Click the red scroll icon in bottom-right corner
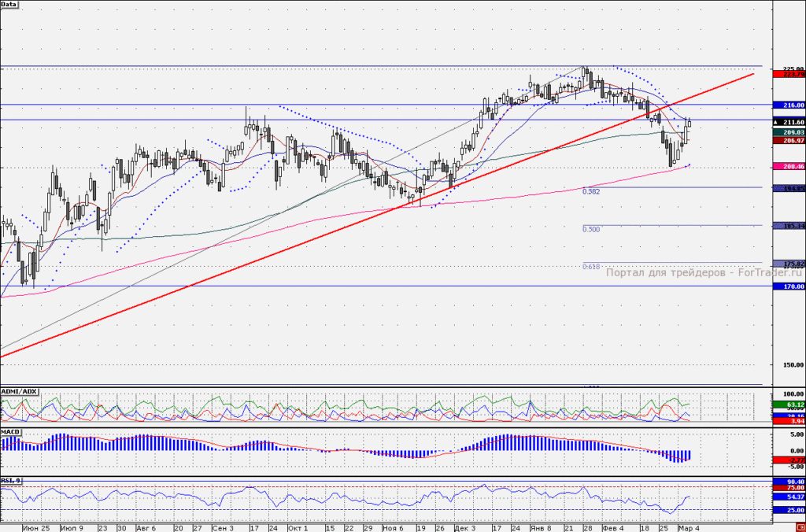Screen dimensions: 806x532 tap(802, 528)
